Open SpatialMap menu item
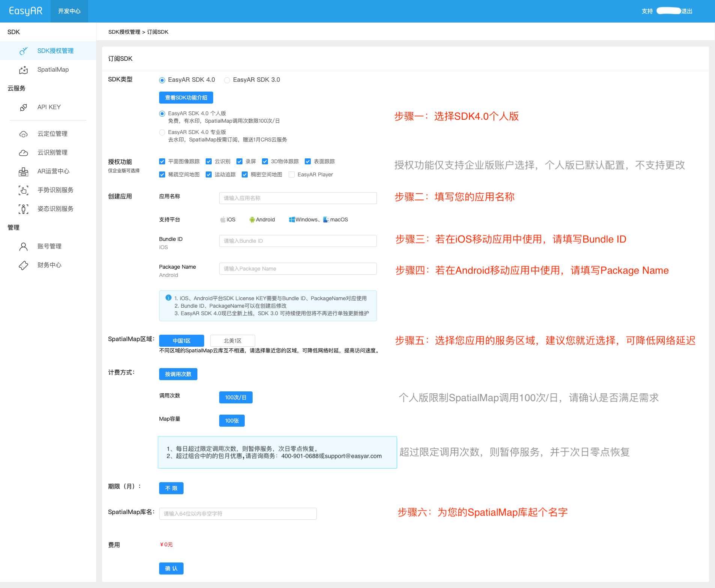 coord(48,70)
